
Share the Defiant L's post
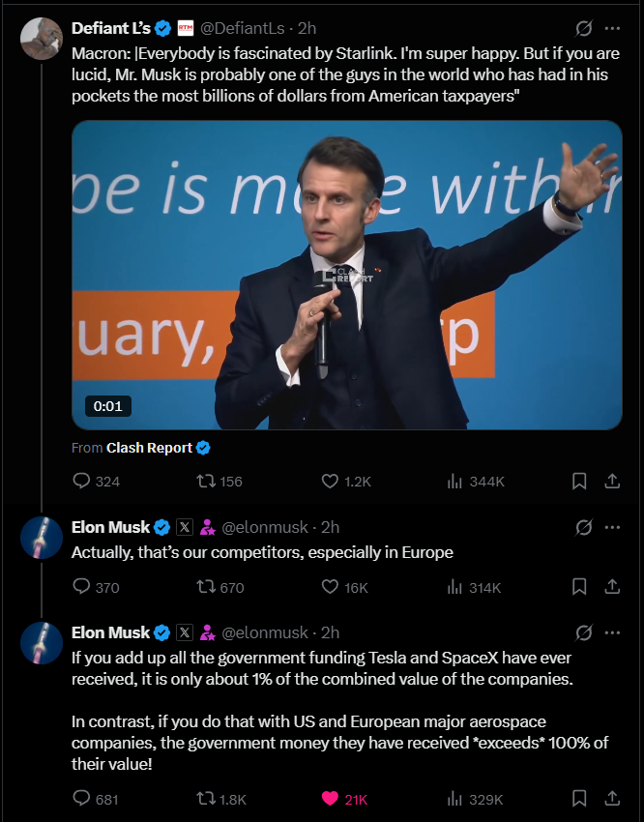(x=611, y=481)
